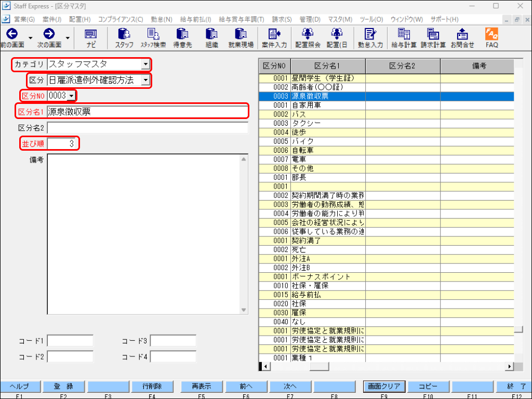Open the マスタ(M) menu

pos(340,19)
